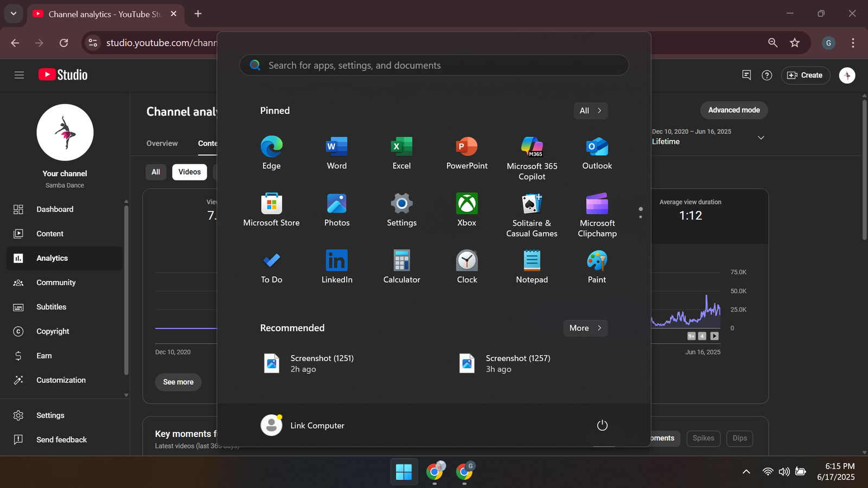Viewport: 868px width, 488px height.
Task: Open the Paint app
Action: point(597,267)
